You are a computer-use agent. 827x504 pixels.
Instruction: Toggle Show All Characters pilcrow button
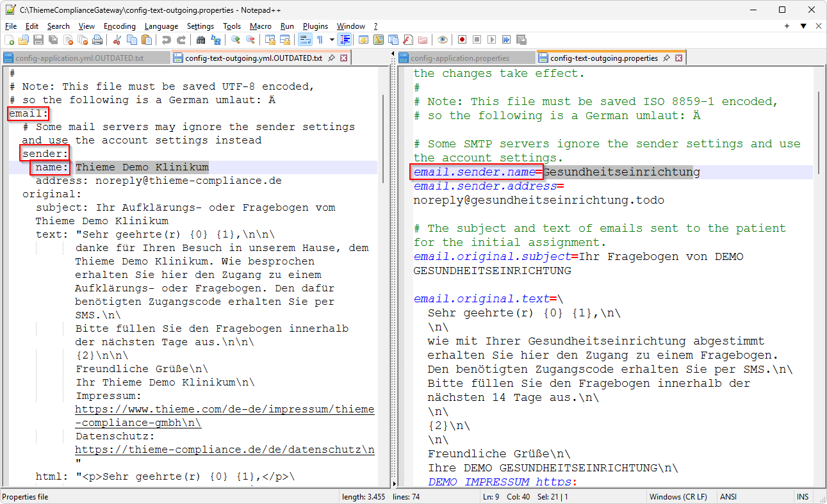(x=320, y=40)
